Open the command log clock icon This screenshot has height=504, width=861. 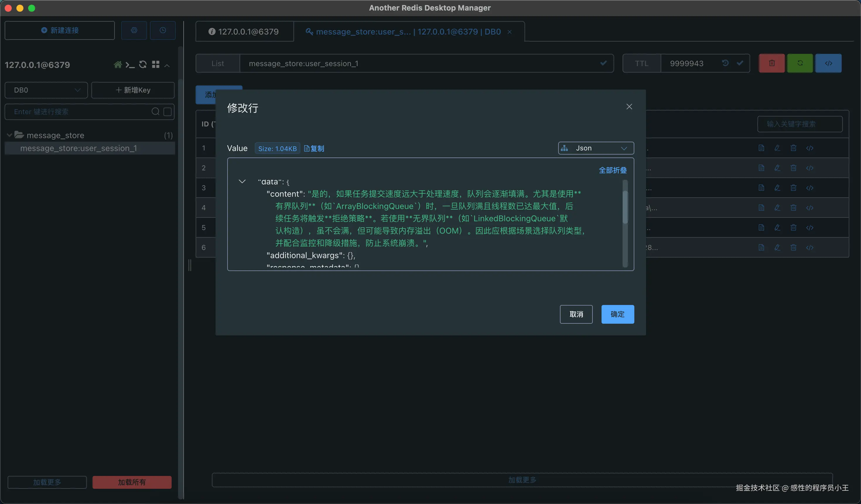(x=163, y=30)
